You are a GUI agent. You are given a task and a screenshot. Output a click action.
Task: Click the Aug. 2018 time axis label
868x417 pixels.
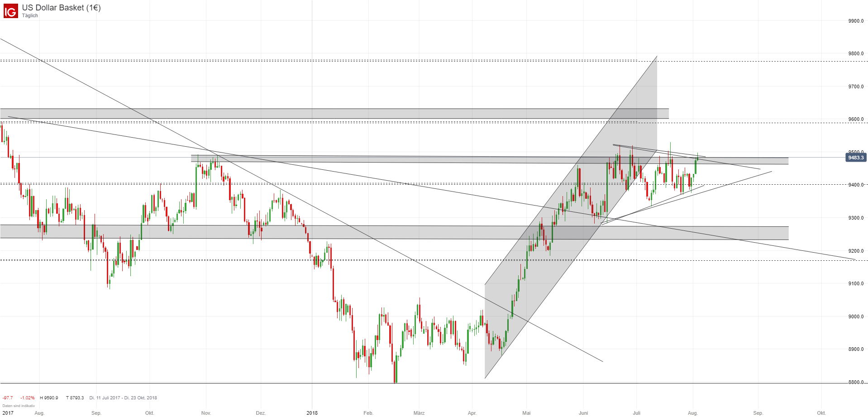pos(692,413)
